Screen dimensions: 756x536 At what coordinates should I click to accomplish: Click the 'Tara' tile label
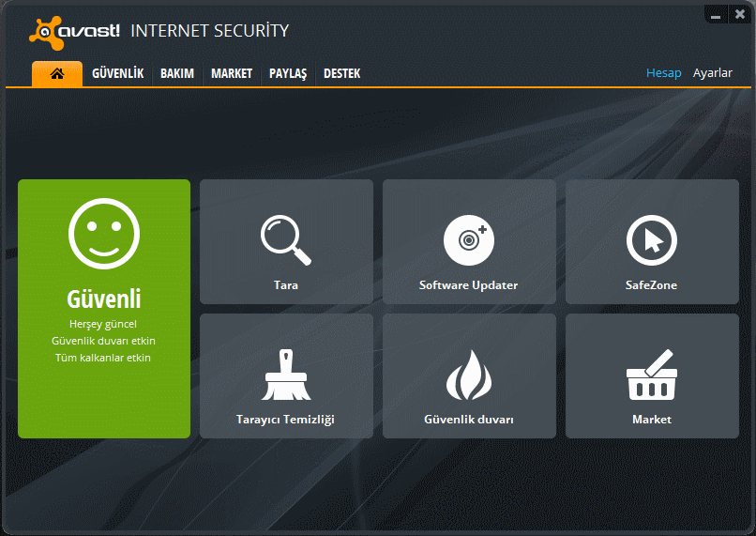286,285
